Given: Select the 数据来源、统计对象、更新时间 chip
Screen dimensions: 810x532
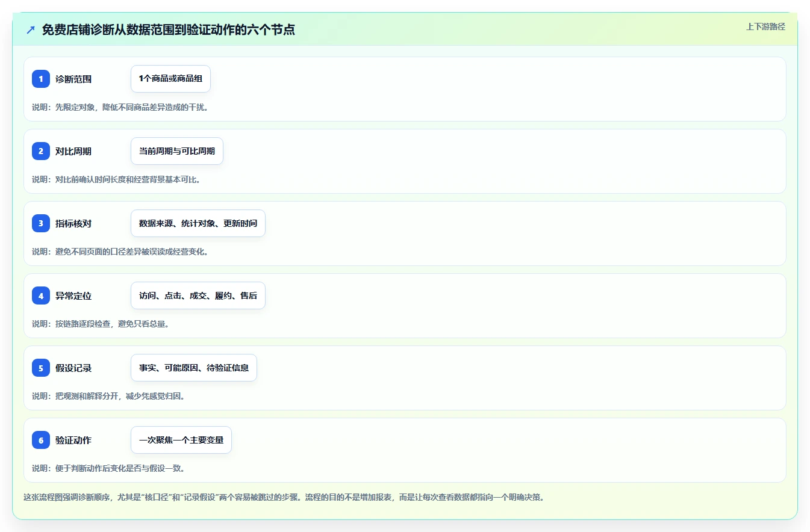Looking at the screenshot, I should tap(198, 223).
